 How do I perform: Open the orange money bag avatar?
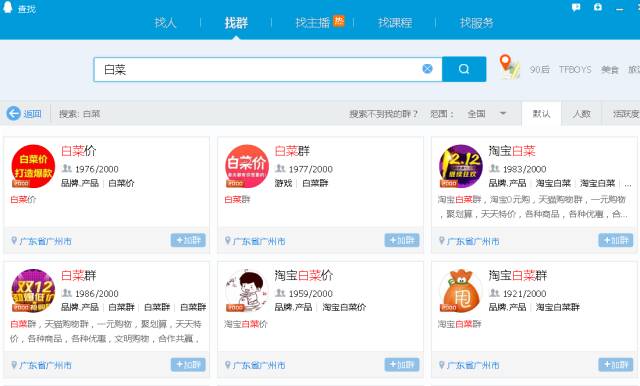(461, 291)
